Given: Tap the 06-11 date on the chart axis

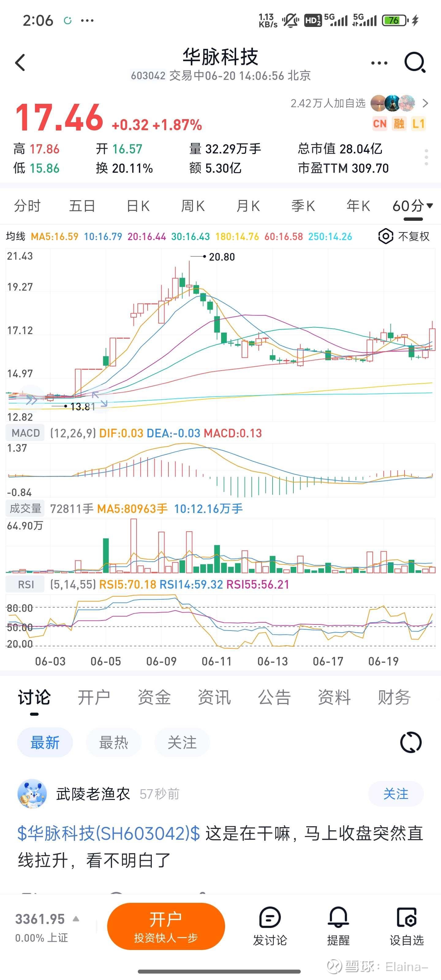Looking at the screenshot, I should tap(217, 661).
